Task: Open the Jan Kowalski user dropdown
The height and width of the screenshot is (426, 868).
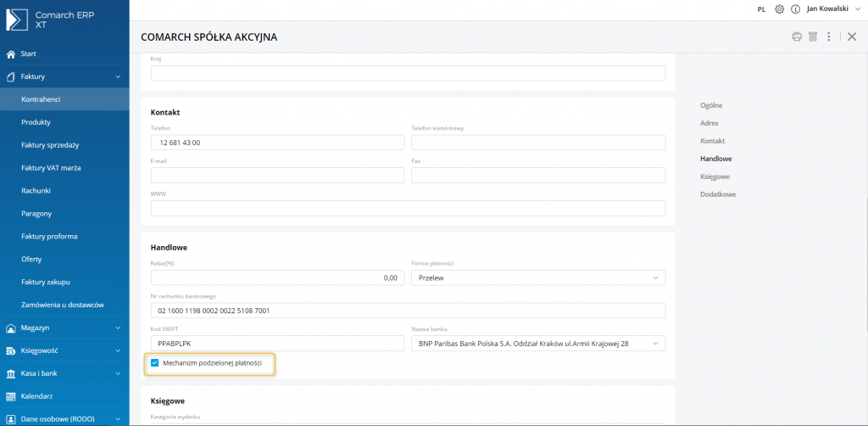Action: tap(835, 8)
